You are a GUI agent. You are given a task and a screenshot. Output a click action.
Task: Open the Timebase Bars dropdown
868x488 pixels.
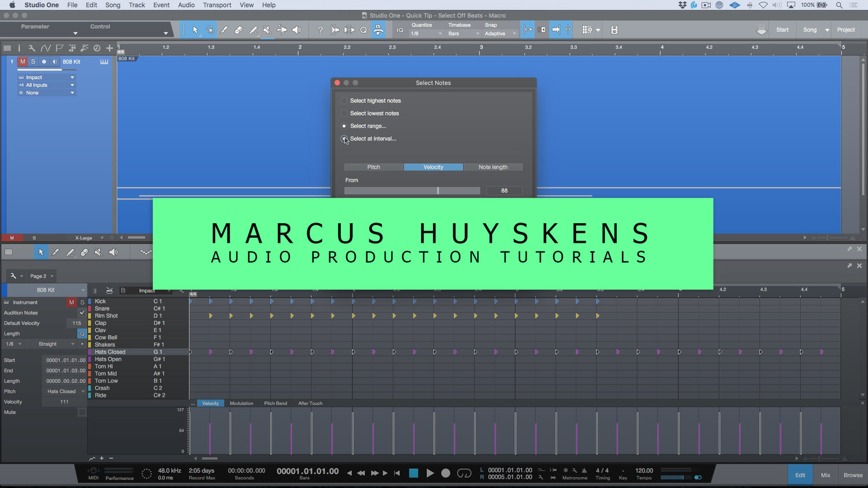coord(464,34)
